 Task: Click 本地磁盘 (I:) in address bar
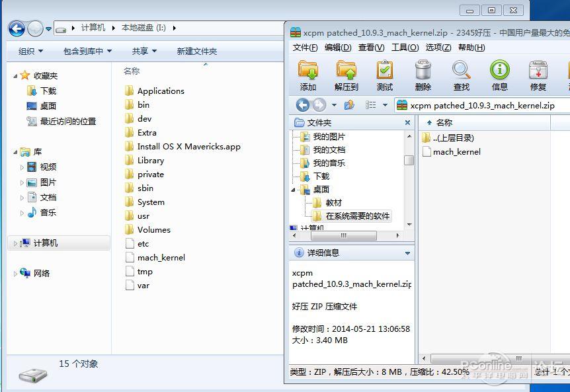(143, 28)
